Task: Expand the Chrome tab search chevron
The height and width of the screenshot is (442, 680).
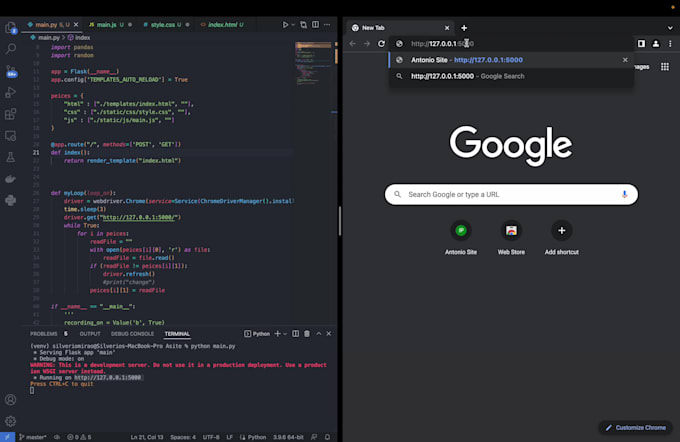Action: click(x=670, y=28)
